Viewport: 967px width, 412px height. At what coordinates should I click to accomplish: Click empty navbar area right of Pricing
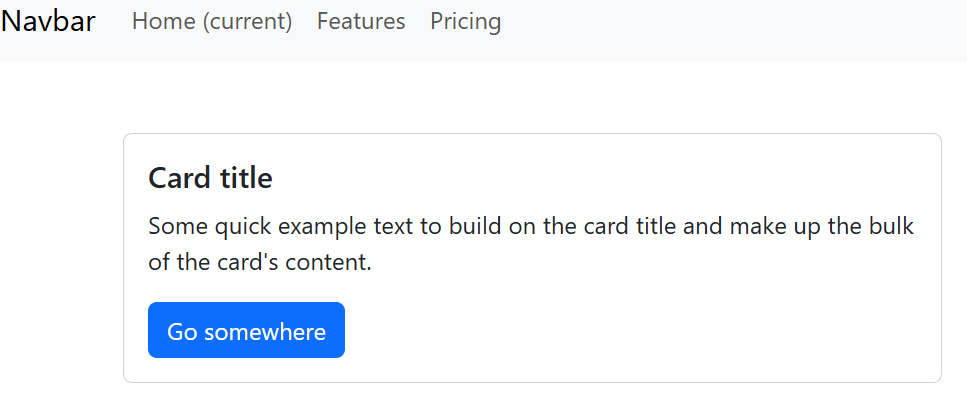click(730, 28)
